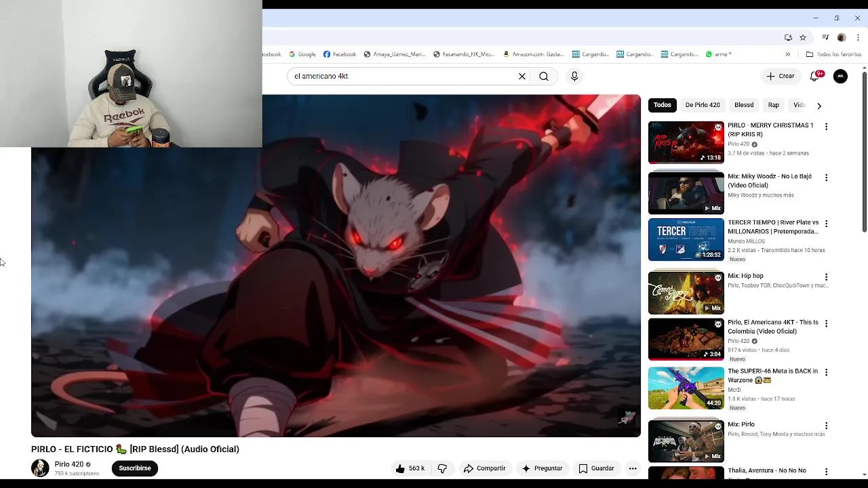This screenshot has width=868, height=488.
Task: Open the Amaya_Gámez_Mari bookmark
Action: point(394,54)
